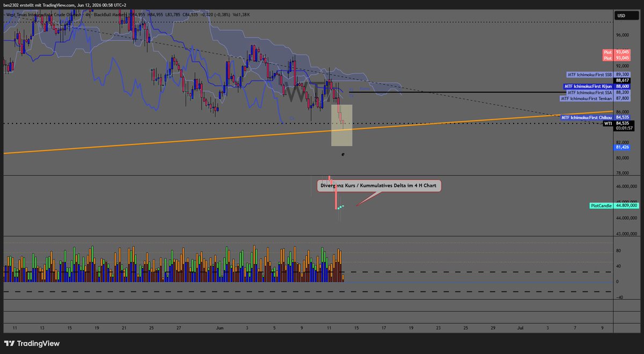Click the PlotCandle 44,809,000 label

(x=614, y=205)
